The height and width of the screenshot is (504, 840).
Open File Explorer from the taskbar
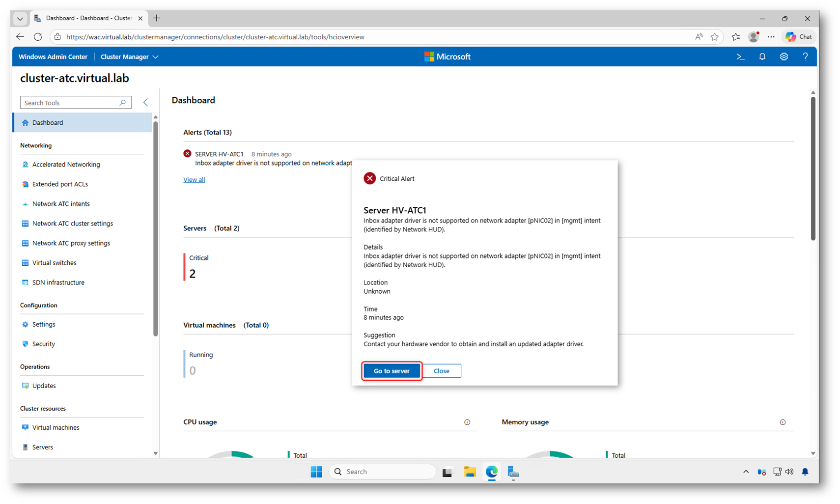tap(470, 472)
